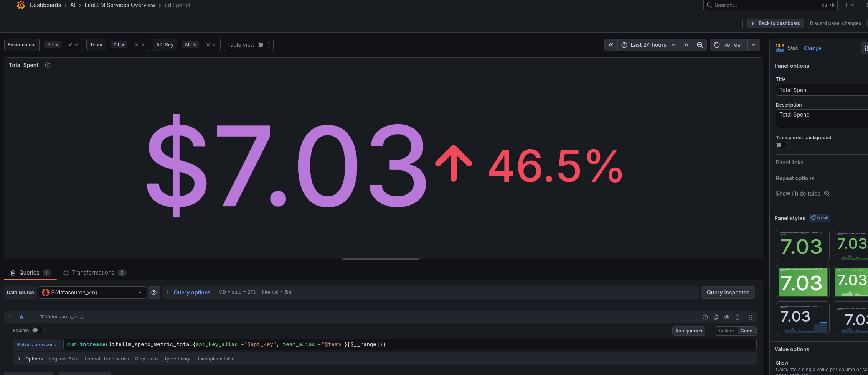This screenshot has width=868, height=375.
Task: Open the Metrics browser
Action: [x=36, y=345]
